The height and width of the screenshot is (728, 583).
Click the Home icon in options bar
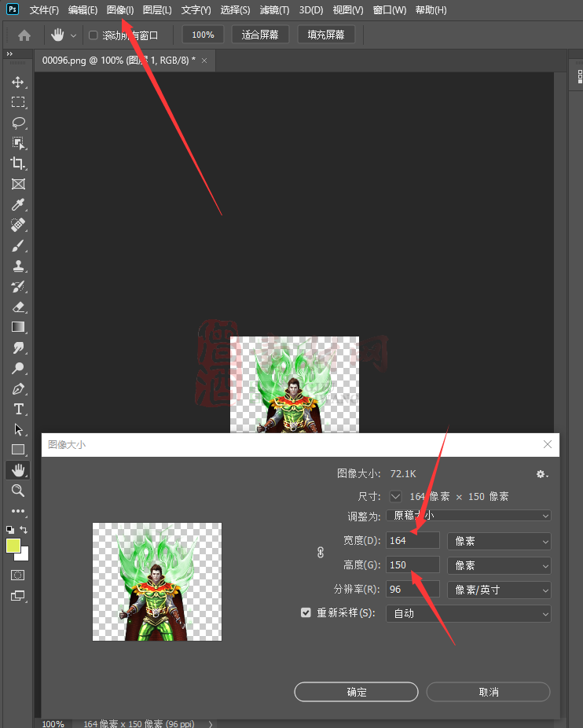(24, 35)
